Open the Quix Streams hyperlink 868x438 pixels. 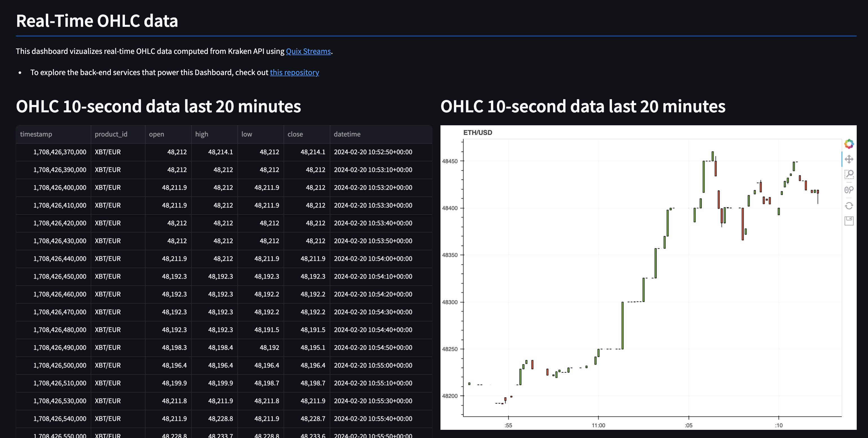click(x=308, y=51)
